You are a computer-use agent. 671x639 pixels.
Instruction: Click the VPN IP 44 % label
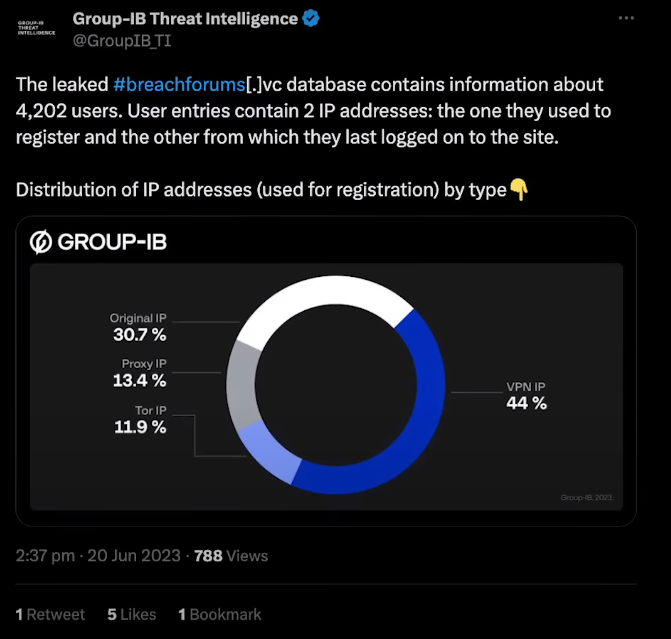coord(526,396)
